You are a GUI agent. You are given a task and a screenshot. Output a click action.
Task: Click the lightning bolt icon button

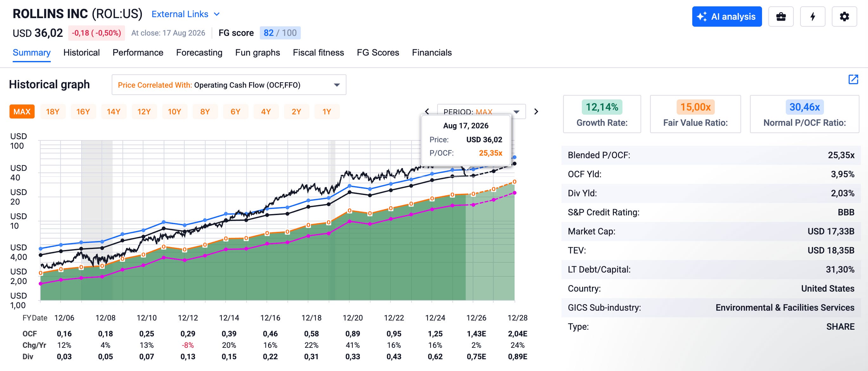tap(812, 17)
